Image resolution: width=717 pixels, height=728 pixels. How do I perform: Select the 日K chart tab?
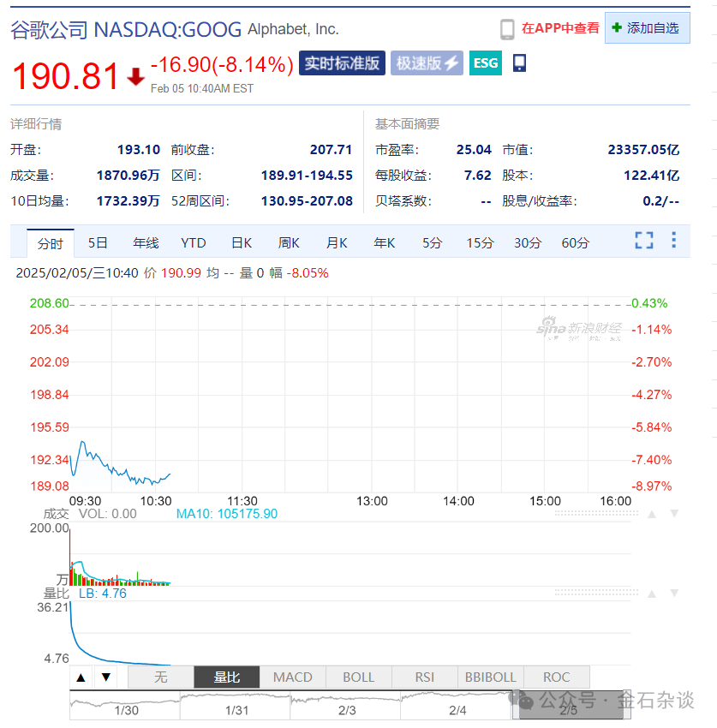(242, 243)
